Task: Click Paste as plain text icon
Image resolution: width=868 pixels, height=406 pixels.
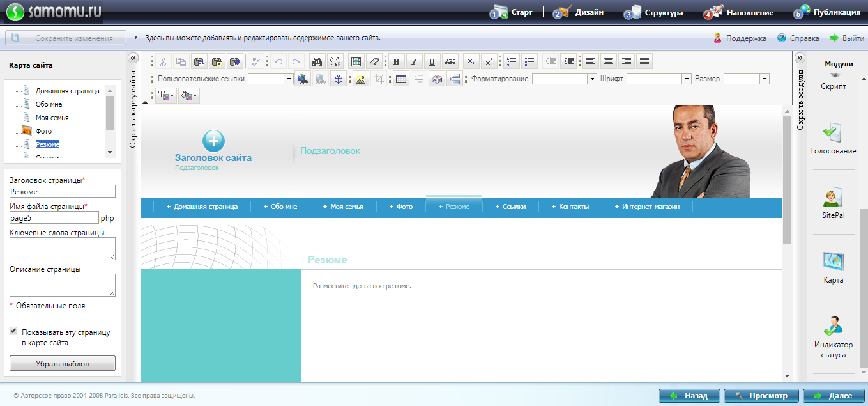Action: point(217,62)
